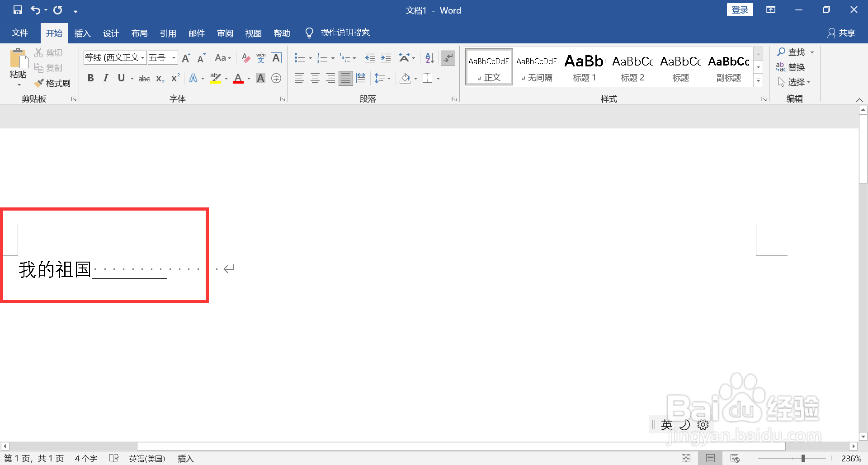Click the clear formatting eraser icon
The height and width of the screenshot is (465, 868).
point(245,58)
